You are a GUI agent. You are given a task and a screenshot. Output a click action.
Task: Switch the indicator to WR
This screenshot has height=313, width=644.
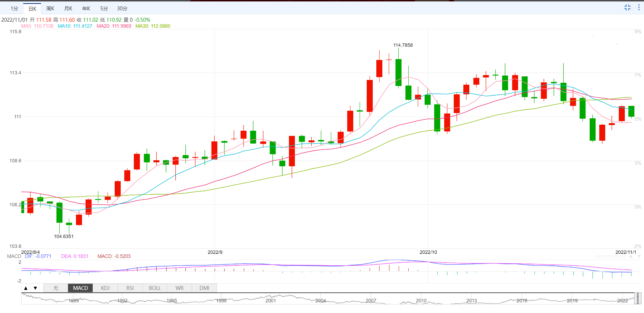click(180, 288)
